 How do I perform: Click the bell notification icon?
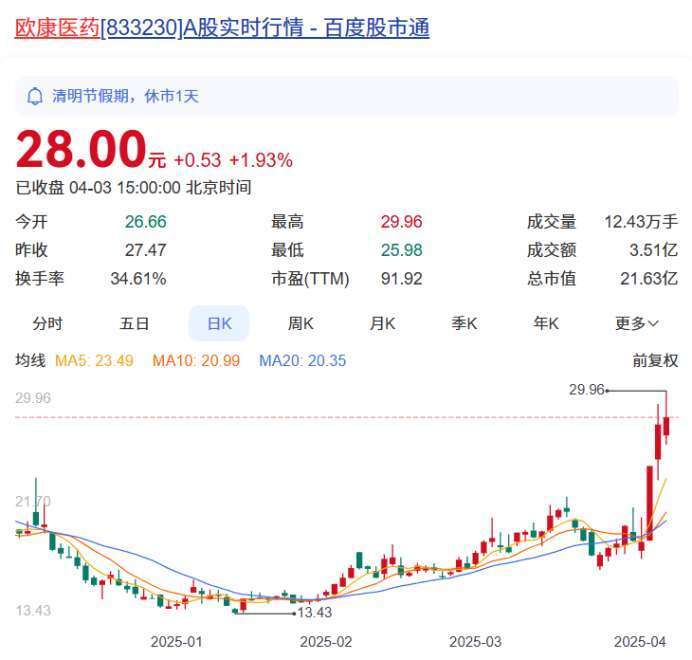click(x=35, y=96)
